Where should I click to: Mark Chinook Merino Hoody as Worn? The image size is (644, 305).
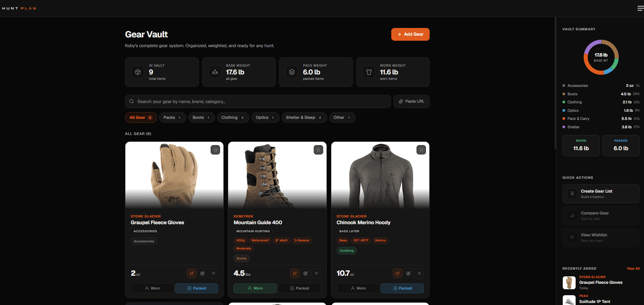point(358,288)
